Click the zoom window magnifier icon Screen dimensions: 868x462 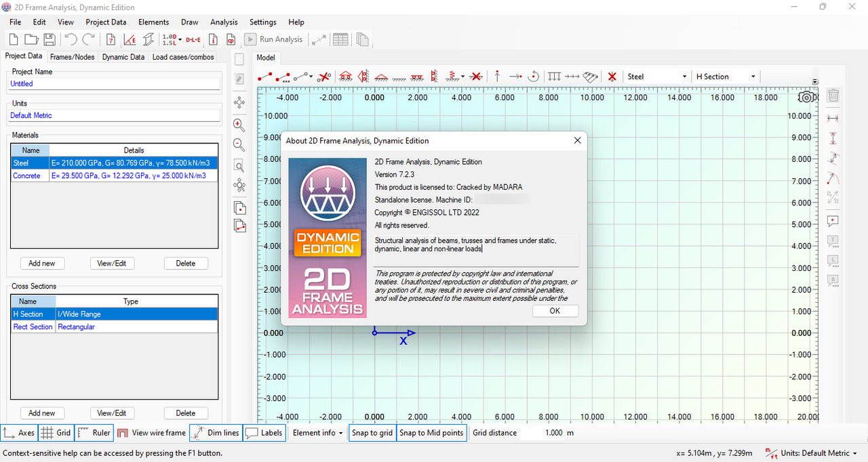(239, 166)
